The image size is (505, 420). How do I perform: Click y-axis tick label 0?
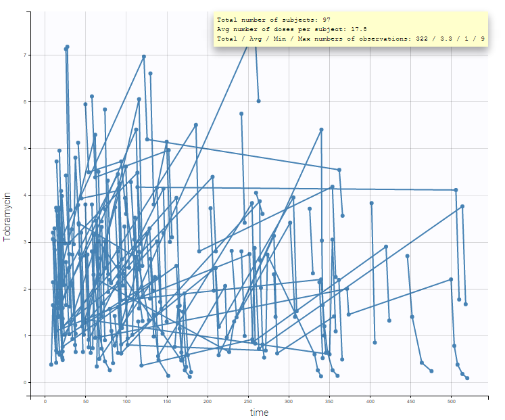pyautogui.click(x=25, y=383)
